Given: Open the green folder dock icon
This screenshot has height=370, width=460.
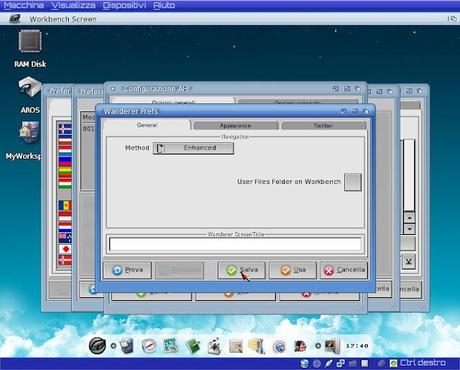Looking at the screenshot, I should 193,346.
